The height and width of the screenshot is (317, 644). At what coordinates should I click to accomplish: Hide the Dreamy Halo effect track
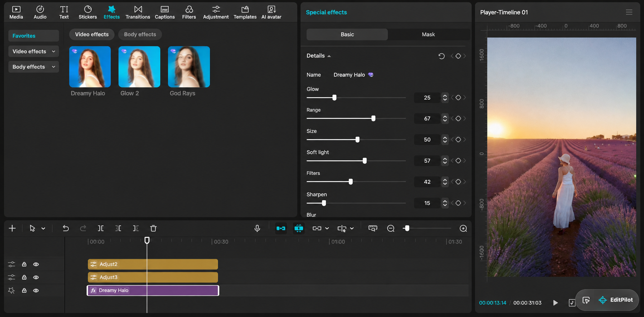36,290
